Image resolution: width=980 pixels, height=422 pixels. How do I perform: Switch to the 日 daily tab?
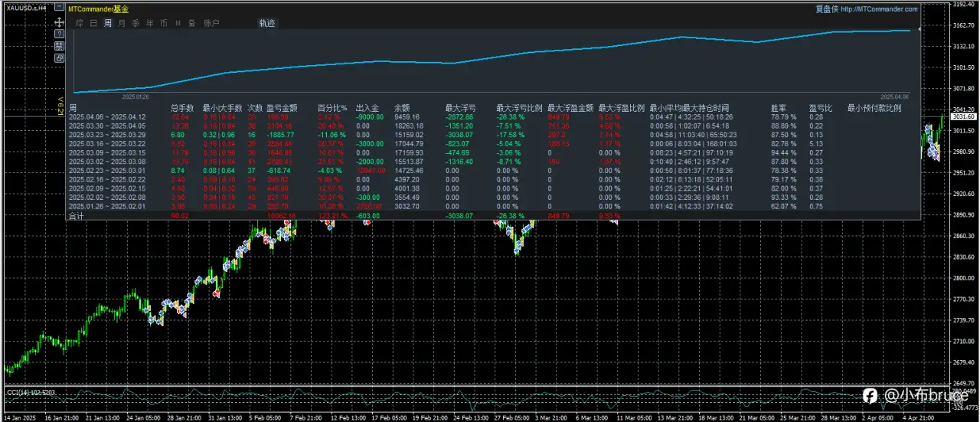pyautogui.click(x=93, y=23)
